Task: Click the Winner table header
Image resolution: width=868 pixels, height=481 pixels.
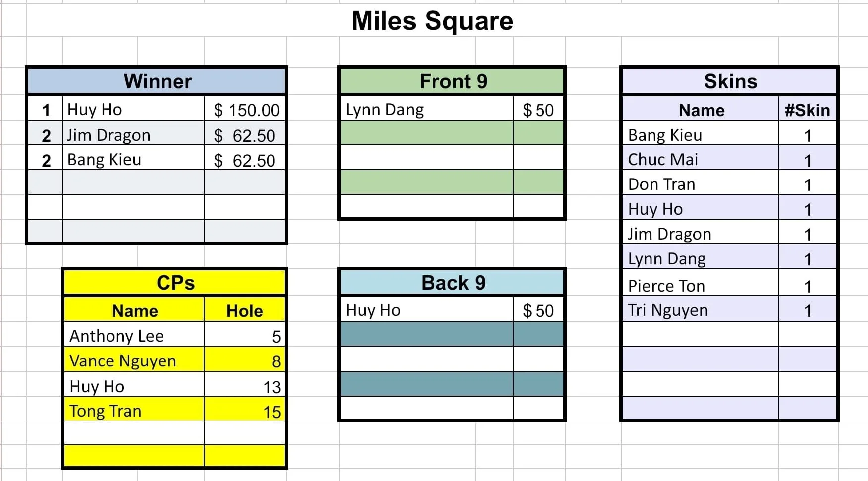Action: [157, 81]
